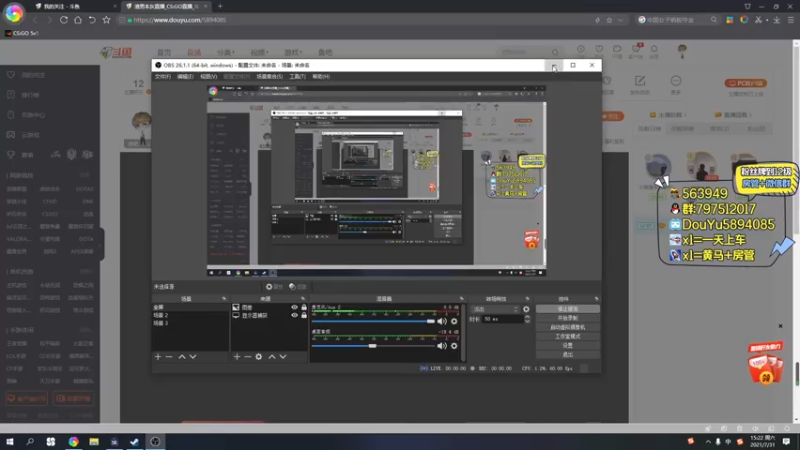Click the start virtual camera button
800x450 pixels.
coord(567,327)
